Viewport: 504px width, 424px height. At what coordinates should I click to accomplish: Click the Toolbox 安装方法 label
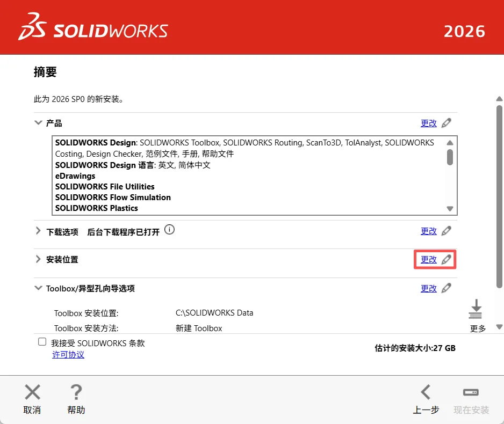[x=86, y=328]
